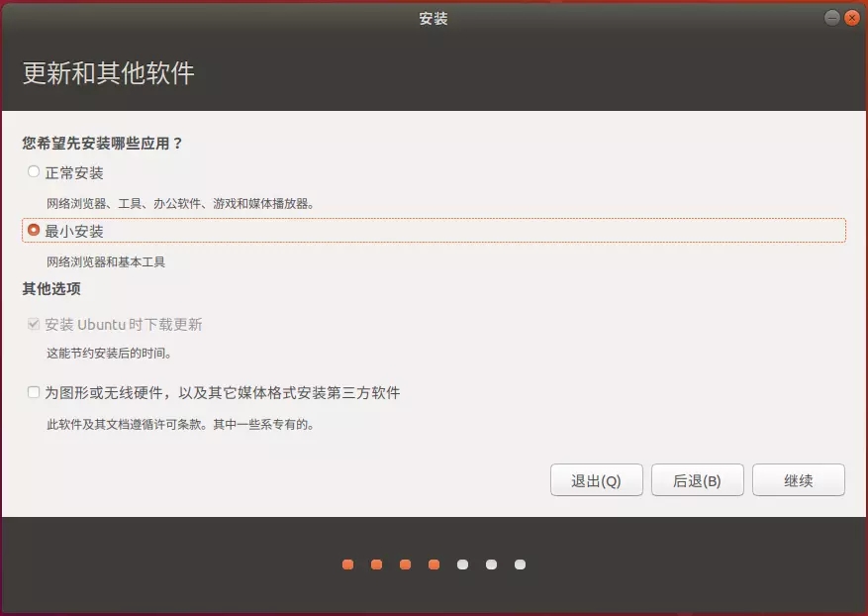Click the 您希望先安装哪些应用 question label
This screenshot has width=868, height=616.
pos(103,143)
